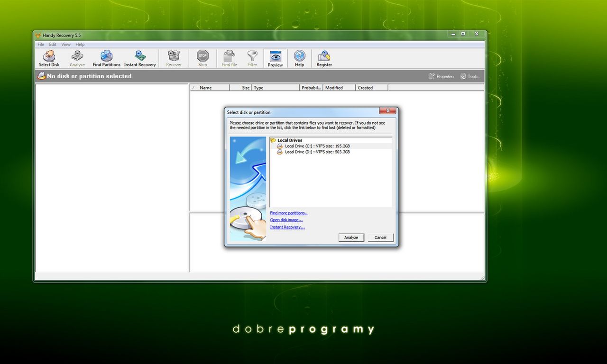607x364 pixels.
Task: Open the View menu
Action: click(x=66, y=45)
